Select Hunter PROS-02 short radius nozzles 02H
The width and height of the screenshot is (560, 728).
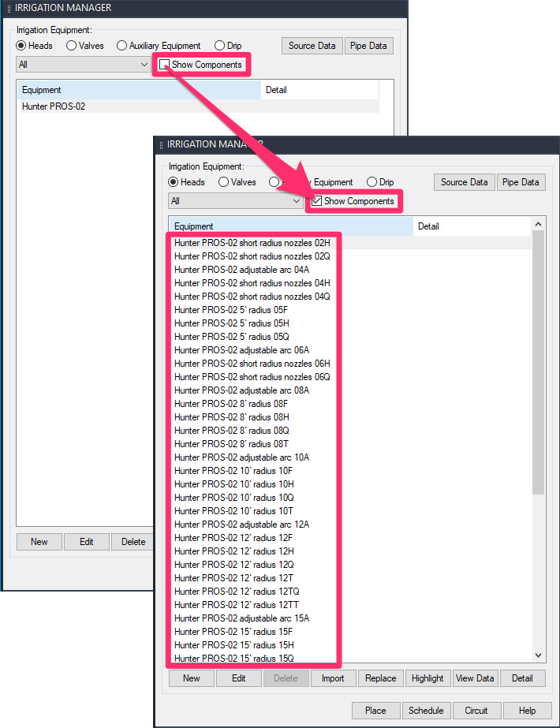252,243
